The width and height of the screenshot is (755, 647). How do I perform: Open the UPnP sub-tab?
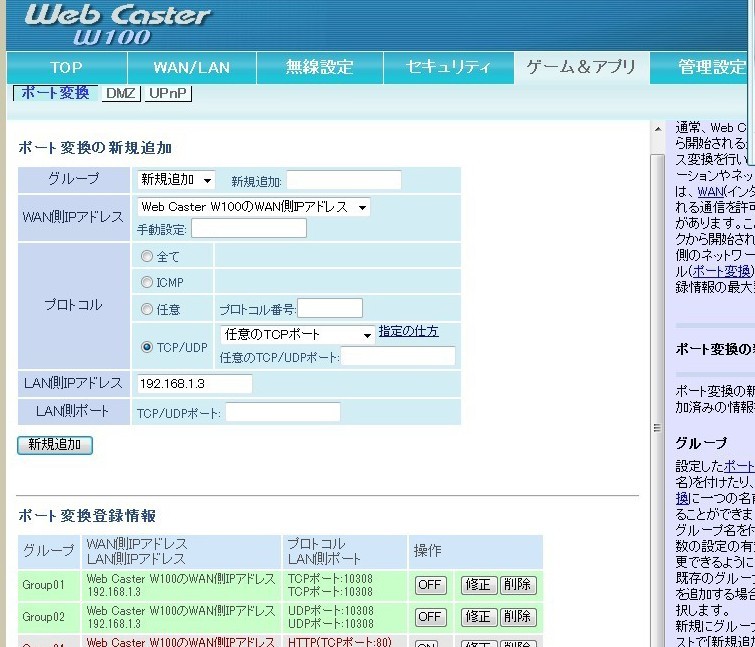pyautogui.click(x=168, y=93)
